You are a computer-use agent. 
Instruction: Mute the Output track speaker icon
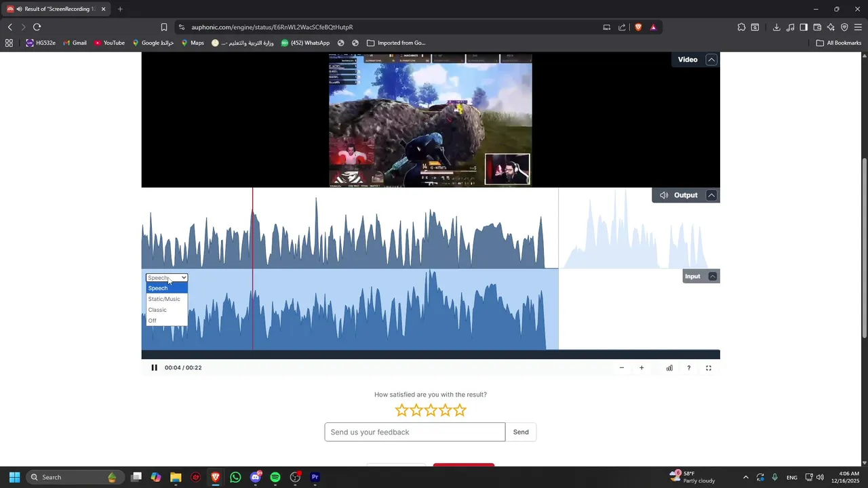[664, 195]
